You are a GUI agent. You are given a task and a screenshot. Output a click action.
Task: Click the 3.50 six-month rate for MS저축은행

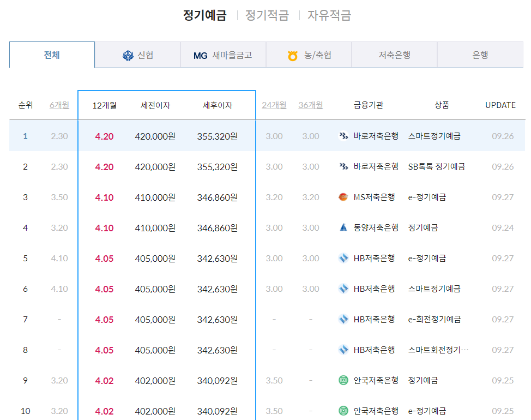coord(59,197)
